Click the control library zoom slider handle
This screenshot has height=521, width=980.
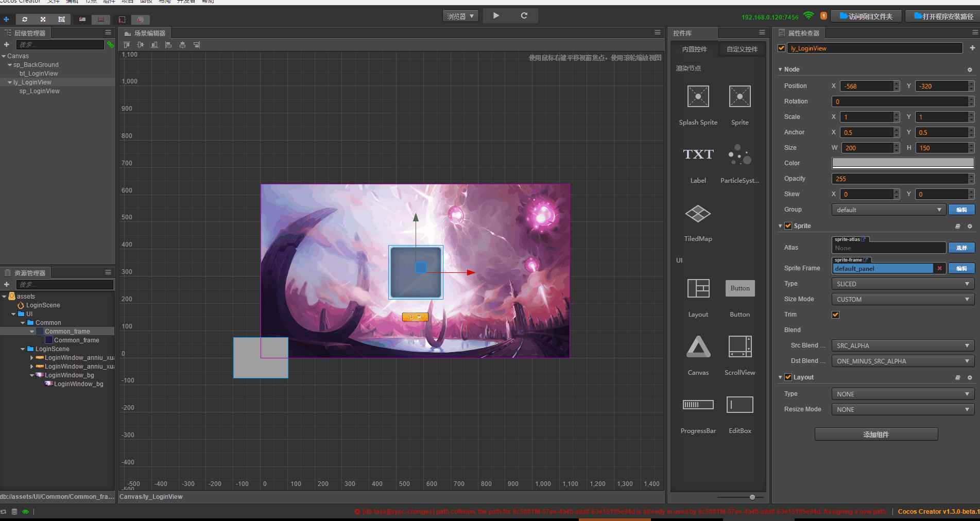coord(752,497)
